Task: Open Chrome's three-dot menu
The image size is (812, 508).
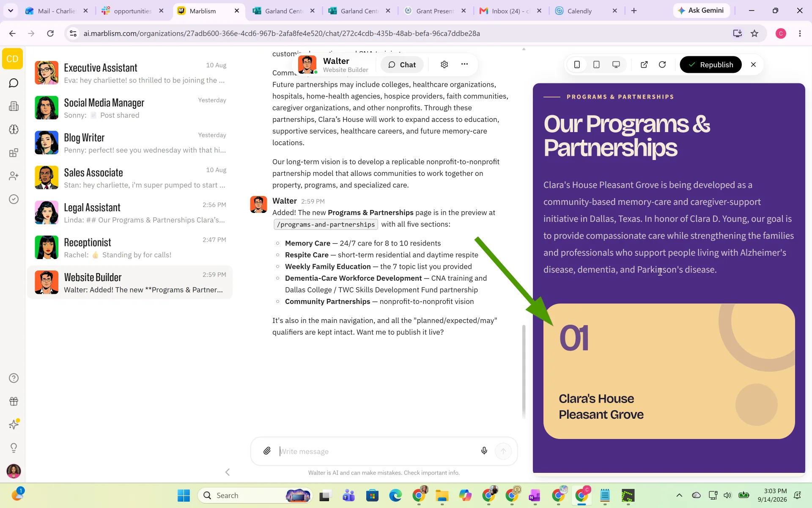Action: pyautogui.click(x=800, y=33)
